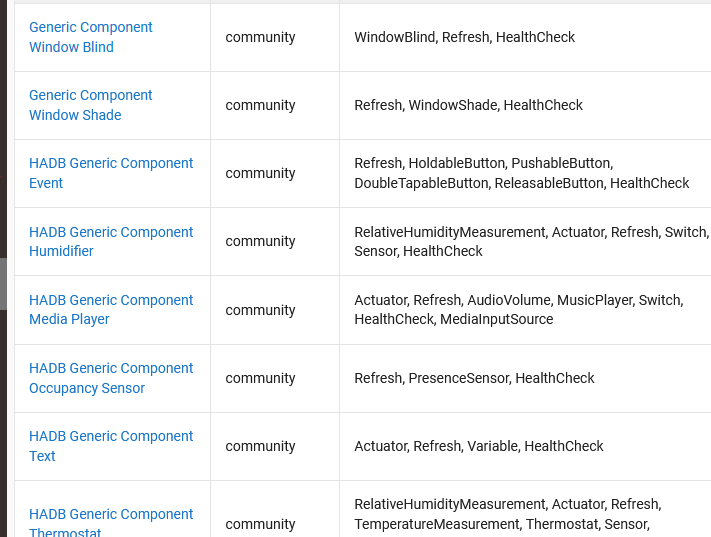Open HADB Generic Component Event link
Screen dimensions: 711x537
coord(111,173)
